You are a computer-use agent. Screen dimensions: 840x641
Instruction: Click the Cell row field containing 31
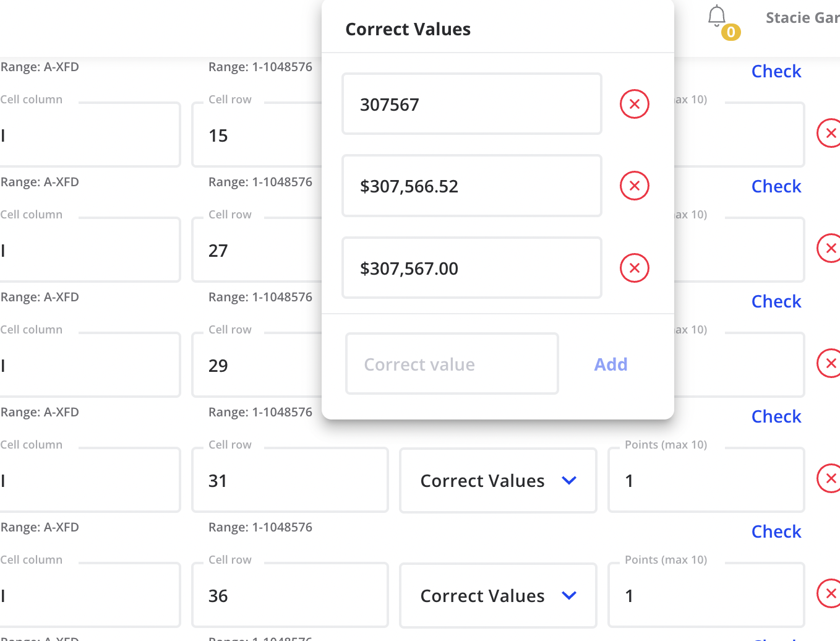pyautogui.click(x=289, y=481)
